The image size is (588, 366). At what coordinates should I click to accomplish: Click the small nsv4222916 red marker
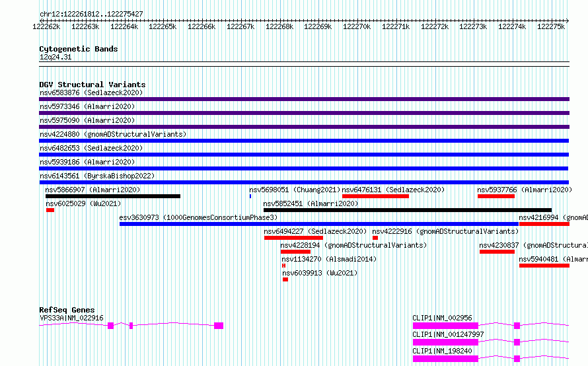point(375,238)
